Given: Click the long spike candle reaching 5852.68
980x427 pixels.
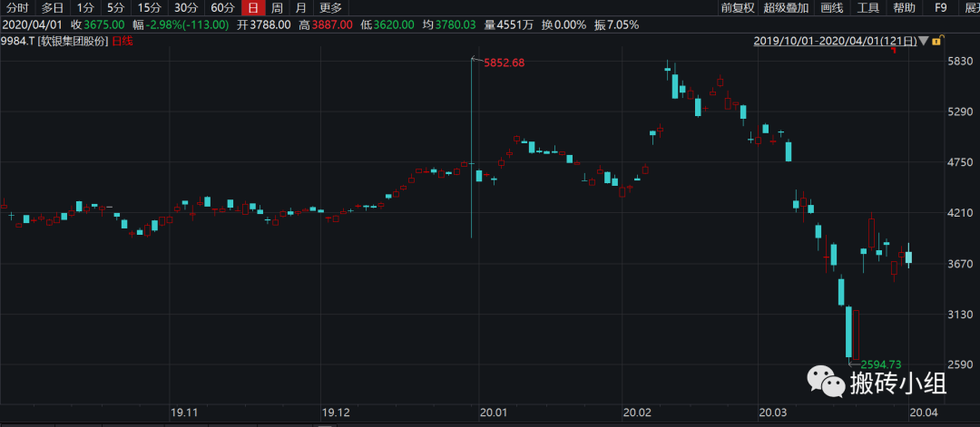Looking at the screenshot, I should click(x=471, y=148).
